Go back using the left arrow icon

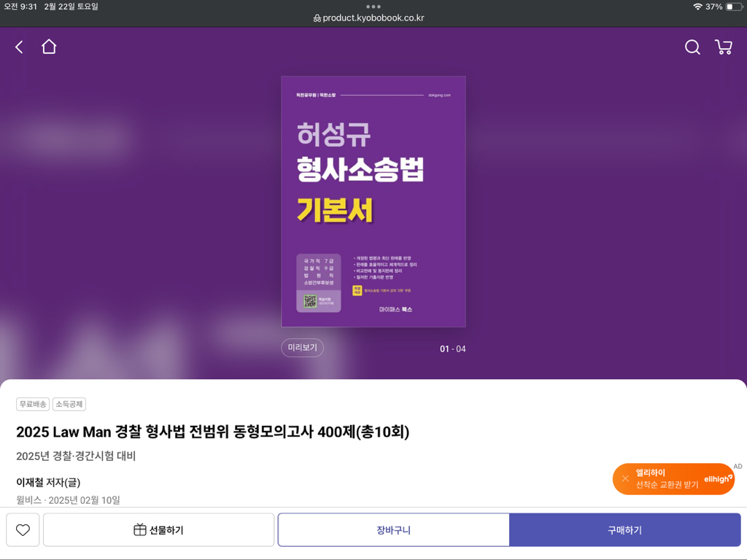point(19,47)
